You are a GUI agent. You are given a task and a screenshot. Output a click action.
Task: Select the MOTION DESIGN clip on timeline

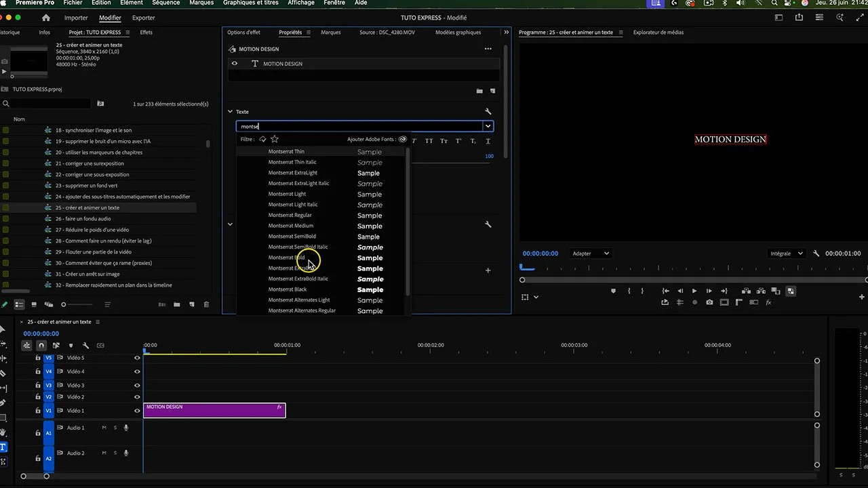(x=214, y=410)
